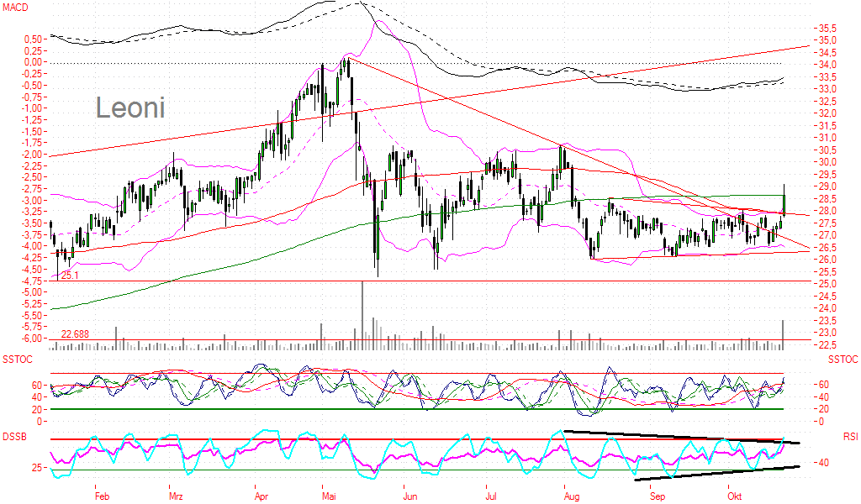Select the final tall green October candlestick
The width and height of the screenshot is (861, 504).
(784, 203)
